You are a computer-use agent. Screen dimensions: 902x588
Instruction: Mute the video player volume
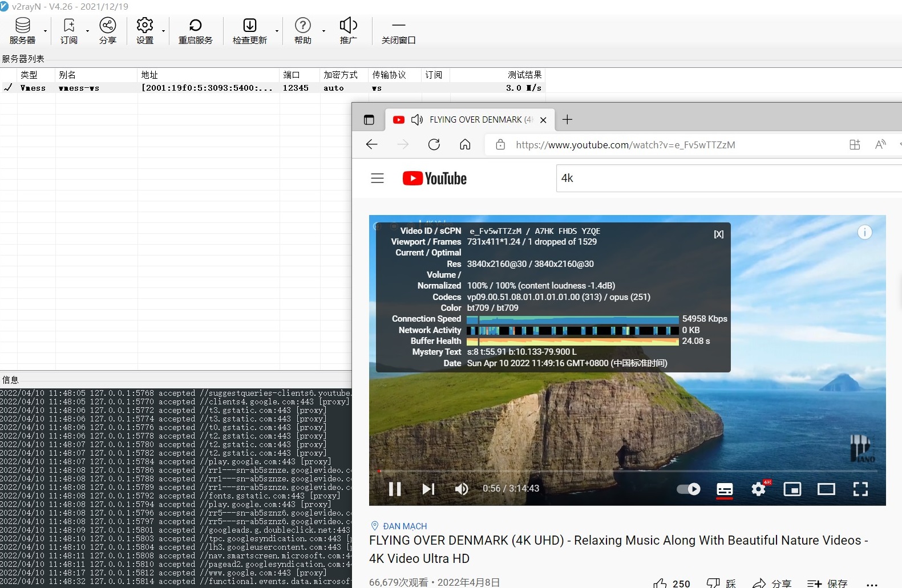click(x=462, y=489)
